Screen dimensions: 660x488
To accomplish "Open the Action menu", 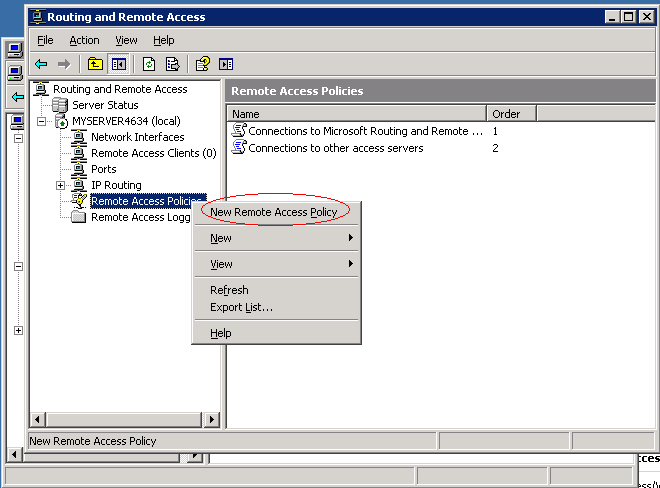I will (84, 40).
